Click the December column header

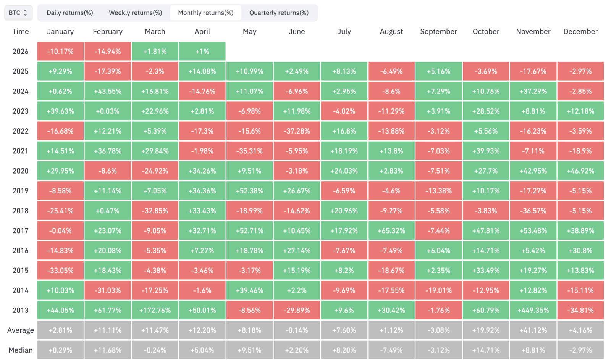click(x=580, y=31)
